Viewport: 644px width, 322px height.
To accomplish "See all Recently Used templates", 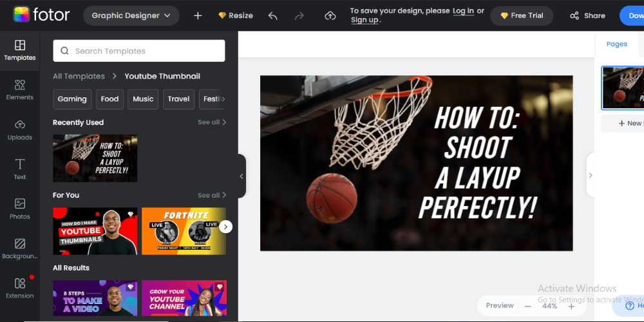I will [212, 122].
